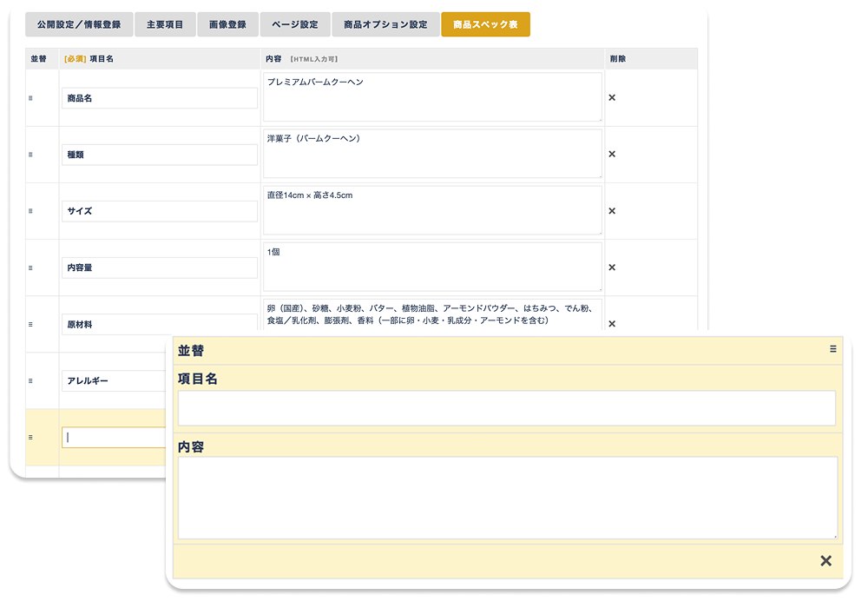This screenshot has height=608, width=868.
Task: Go to the 画像登録 tab
Action: [x=227, y=24]
